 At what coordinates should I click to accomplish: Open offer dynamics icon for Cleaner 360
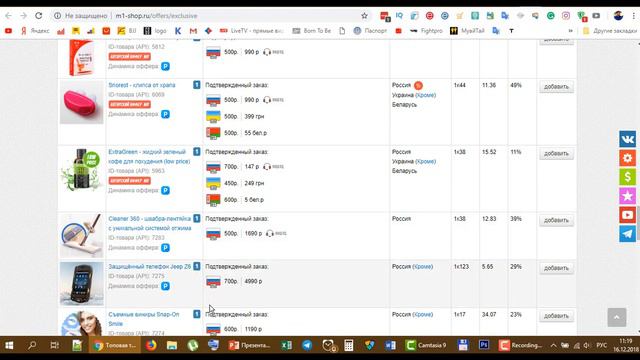(x=165, y=248)
